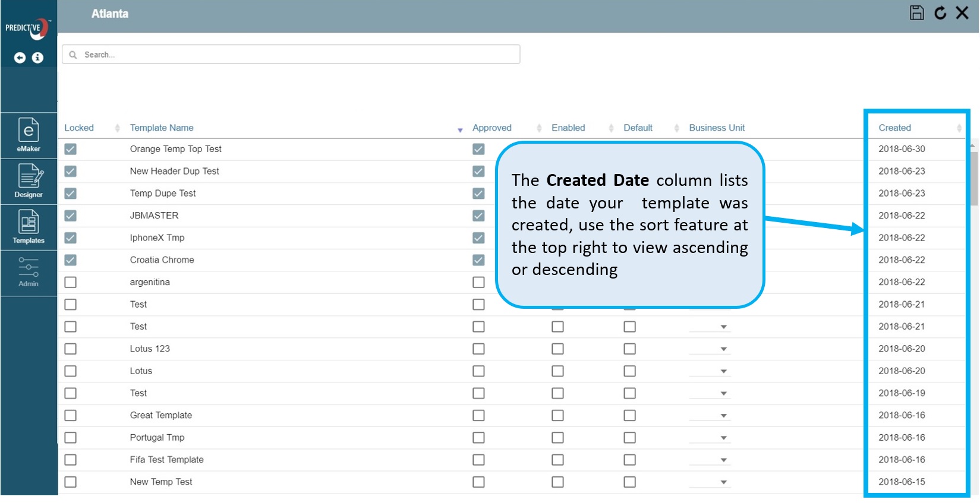Click the save disk icon
This screenshot has height=503, width=980.
coord(916,13)
